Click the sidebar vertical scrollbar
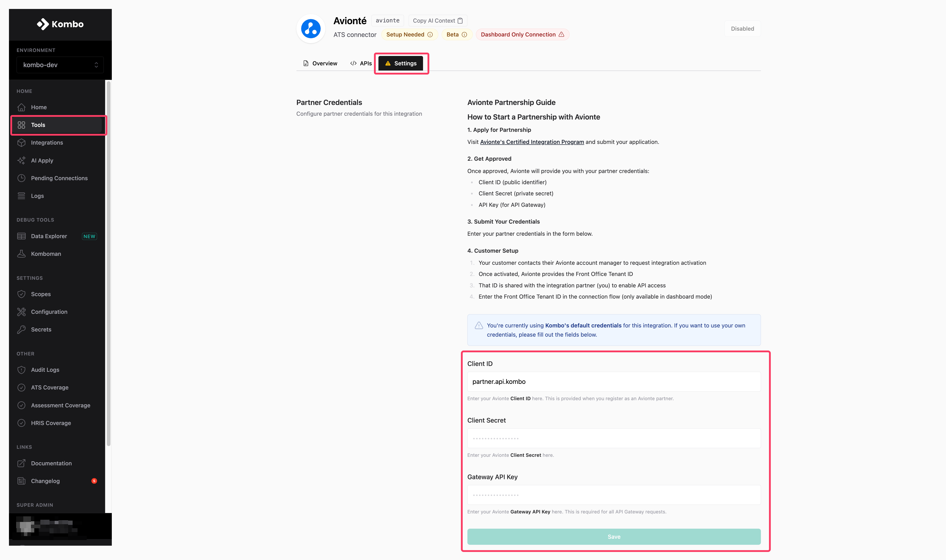This screenshot has width=946, height=560. coord(109,264)
